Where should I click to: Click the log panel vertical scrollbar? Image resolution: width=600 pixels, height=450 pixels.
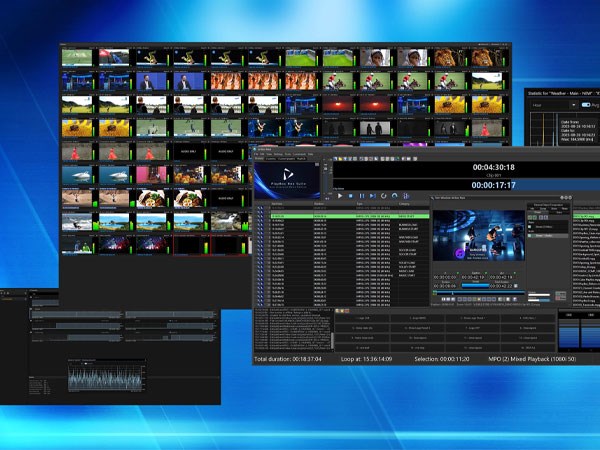coord(332,340)
